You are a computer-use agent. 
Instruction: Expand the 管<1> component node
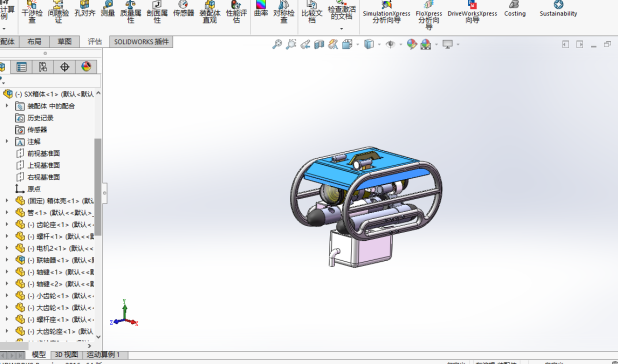click(7, 212)
